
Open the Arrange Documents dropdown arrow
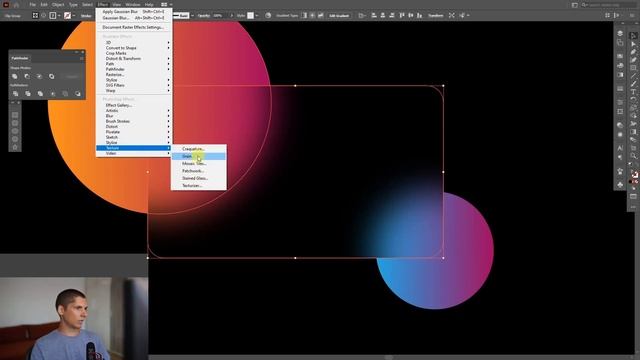click(171, 4)
